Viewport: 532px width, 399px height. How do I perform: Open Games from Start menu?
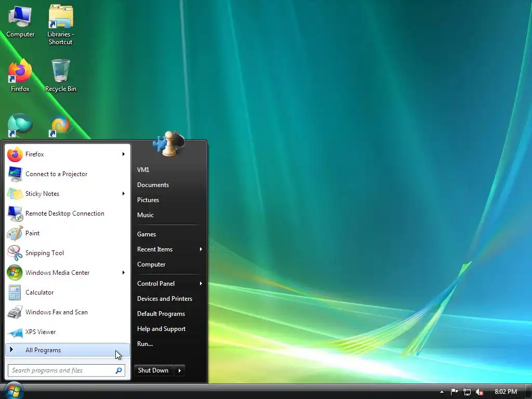pyautogui.click(x=146, y=234)
